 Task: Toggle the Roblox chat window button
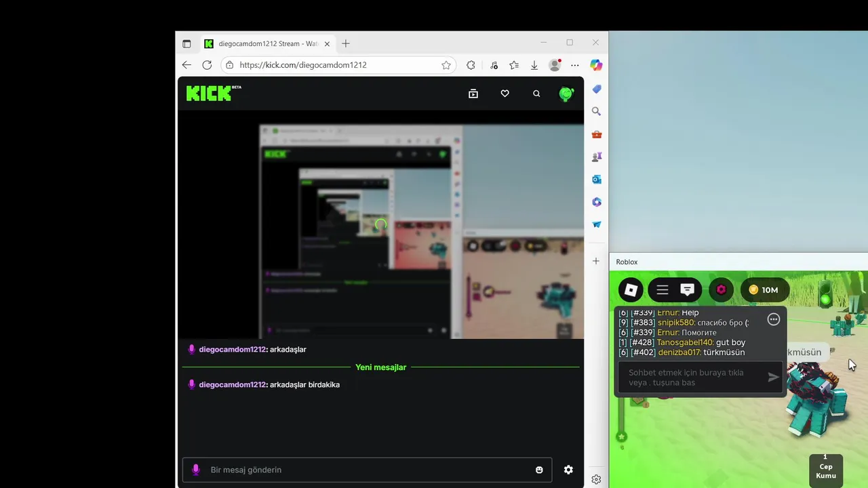[687, 290]
